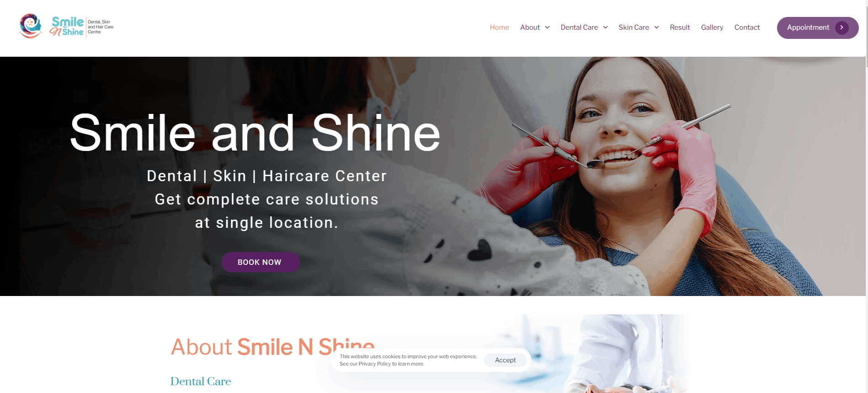
Task: Expand the Skin Care dropdown chevron
Action: 656,27
